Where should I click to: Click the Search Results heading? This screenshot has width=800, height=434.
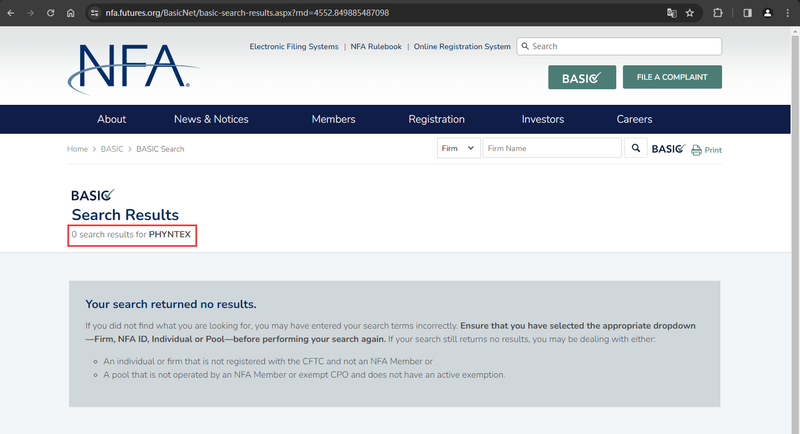125,215
